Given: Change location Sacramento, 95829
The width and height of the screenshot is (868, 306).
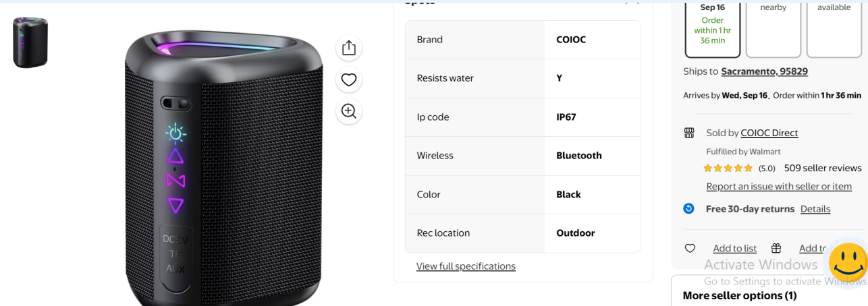Looking at the screenshot, I should coord(764,71).
